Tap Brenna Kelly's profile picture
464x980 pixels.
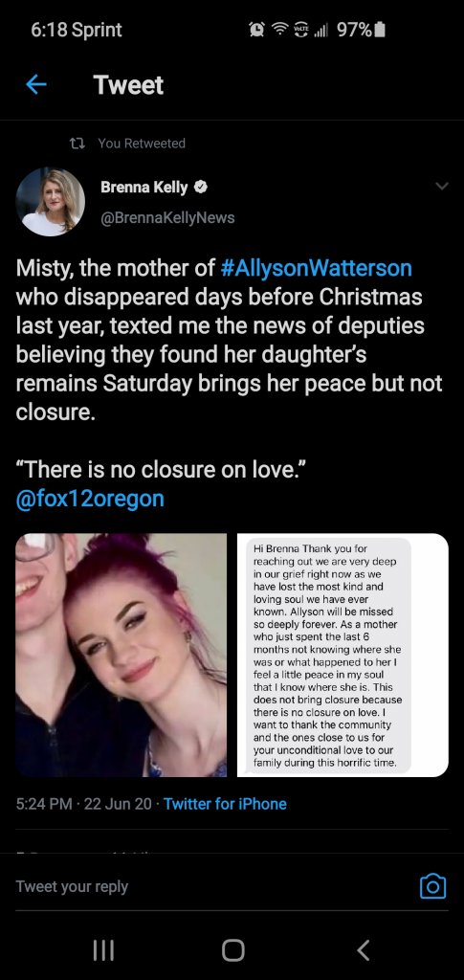50,202
